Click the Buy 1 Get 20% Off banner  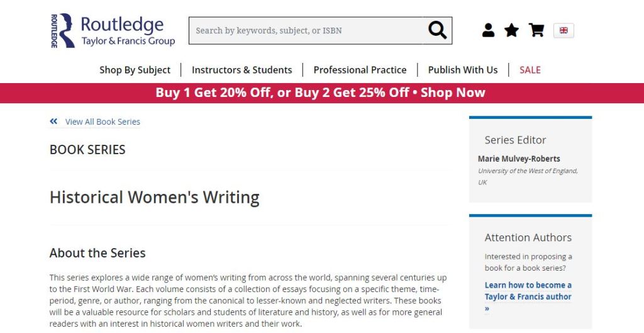point(321,93)
